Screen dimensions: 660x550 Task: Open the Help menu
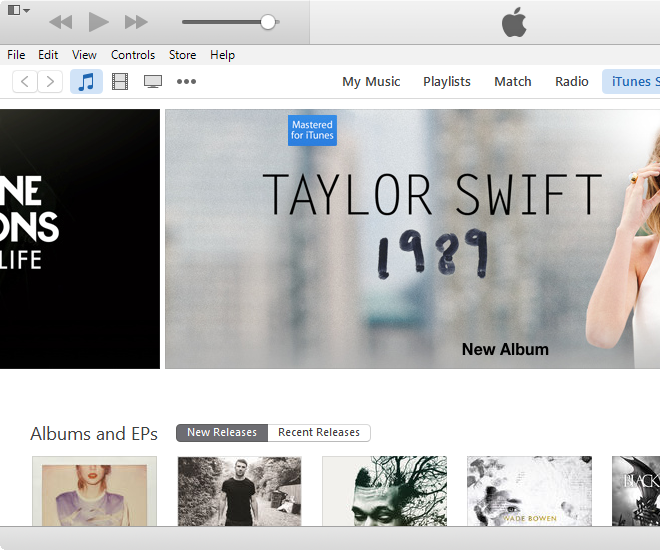tap(223, 55)
